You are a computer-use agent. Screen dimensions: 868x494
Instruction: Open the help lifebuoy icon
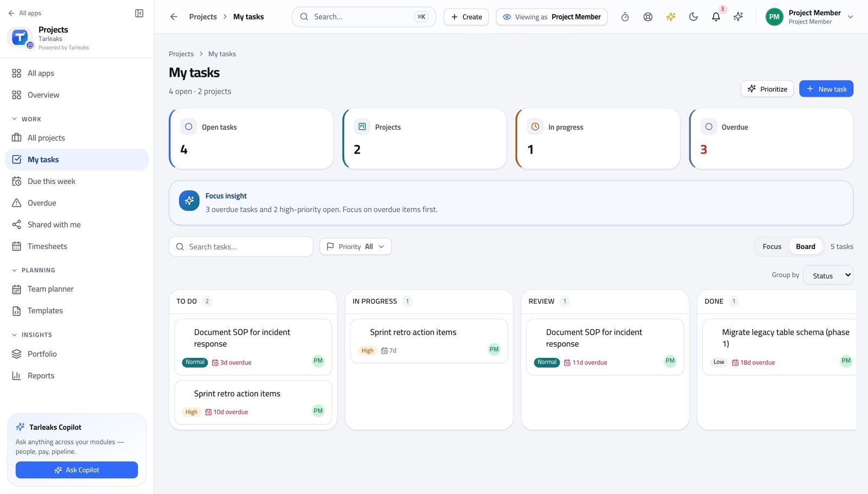pyautogui.click(x=648, y=17)
